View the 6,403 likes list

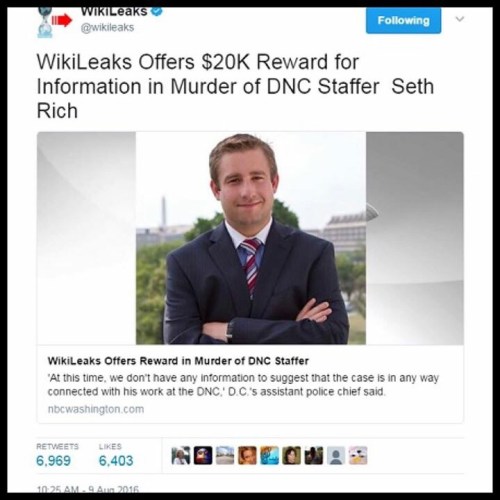[116, 461]
